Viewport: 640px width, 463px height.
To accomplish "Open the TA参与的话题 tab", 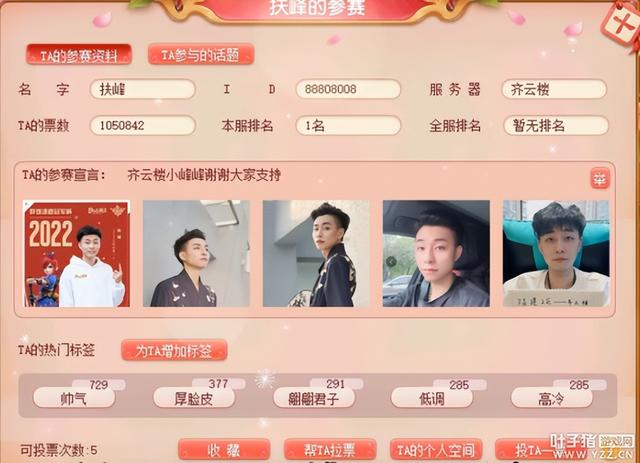I will coord(201,55).
